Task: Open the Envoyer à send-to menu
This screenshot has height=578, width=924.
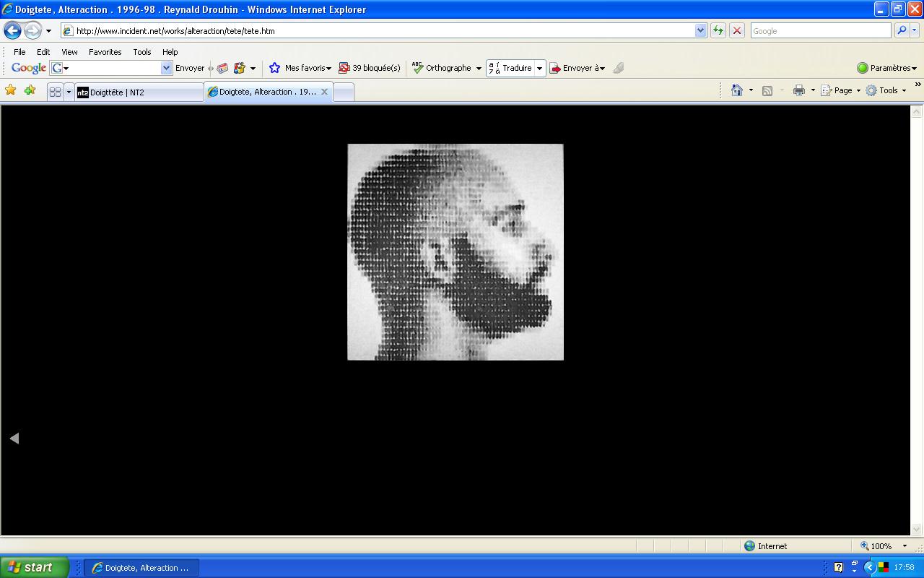Action: 577,68
